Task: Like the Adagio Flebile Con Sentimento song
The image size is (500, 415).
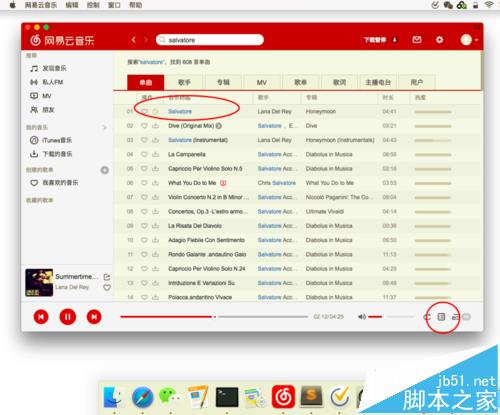Action: point(144,240)
